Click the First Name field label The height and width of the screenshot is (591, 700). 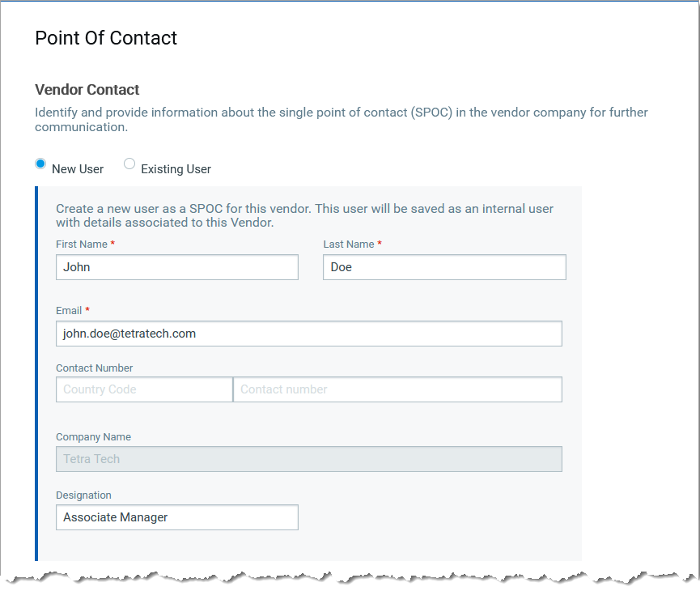[81, 244]
